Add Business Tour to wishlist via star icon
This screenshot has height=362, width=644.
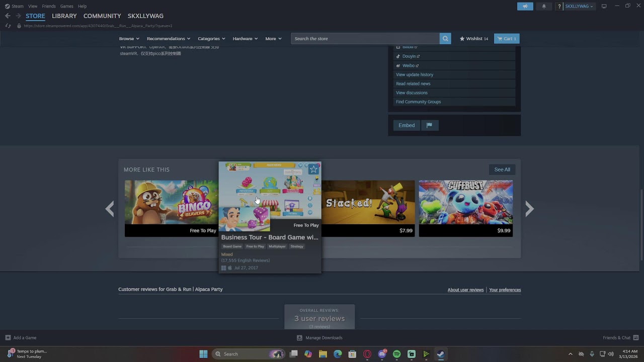313,169
